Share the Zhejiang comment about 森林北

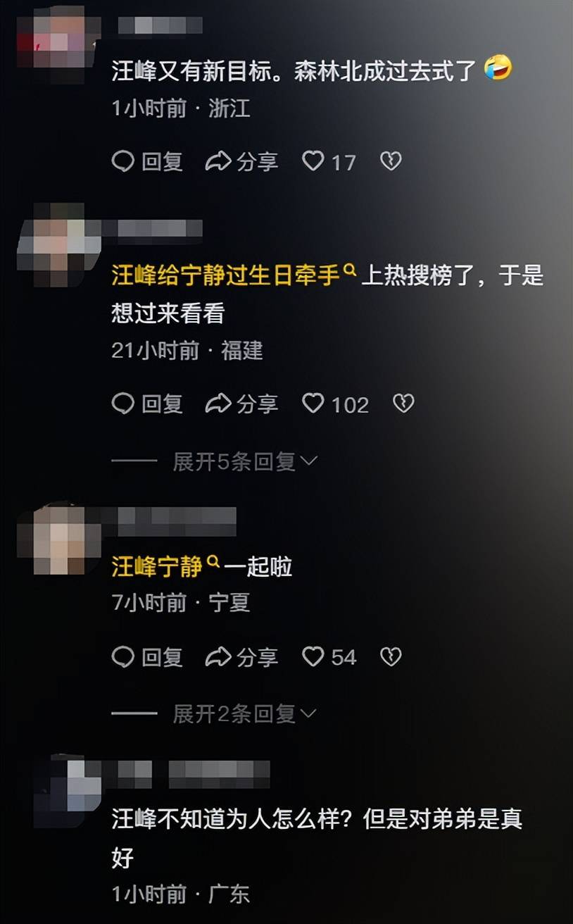pos(241,162)
